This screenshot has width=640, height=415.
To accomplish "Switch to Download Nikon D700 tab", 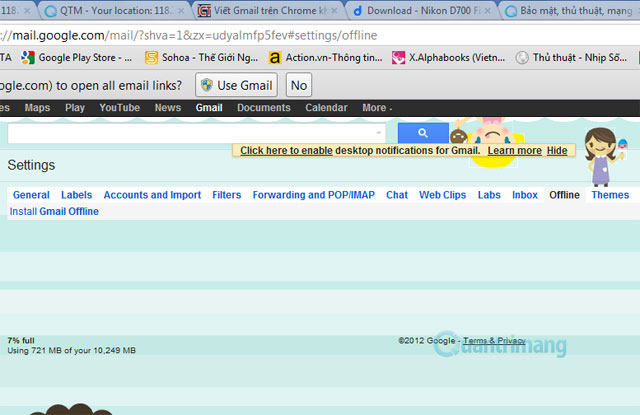I will (x=420, y=11).
